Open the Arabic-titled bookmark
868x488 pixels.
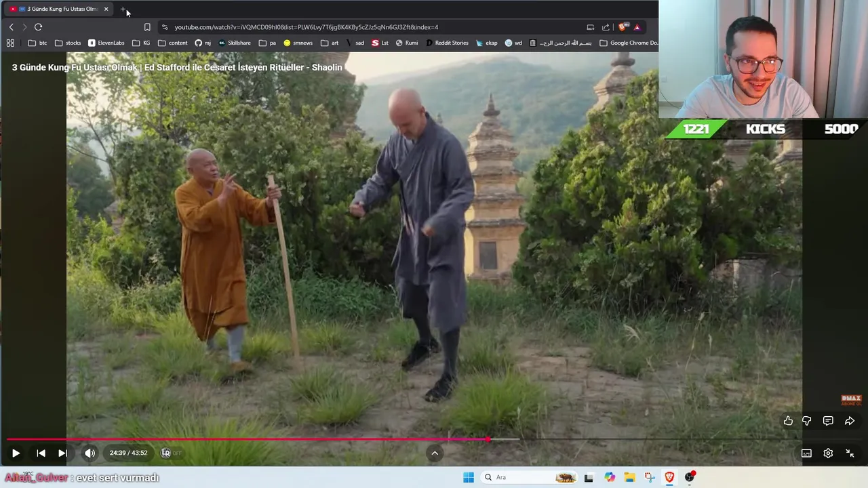click(561, 43)
